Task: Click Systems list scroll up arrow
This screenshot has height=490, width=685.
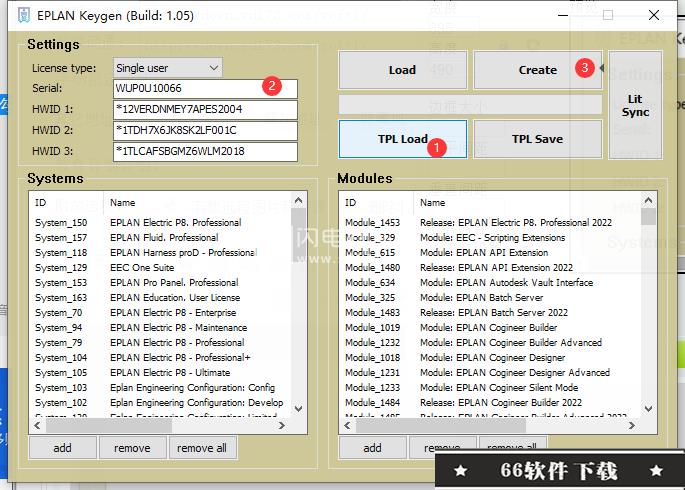Action: [299, 200]
